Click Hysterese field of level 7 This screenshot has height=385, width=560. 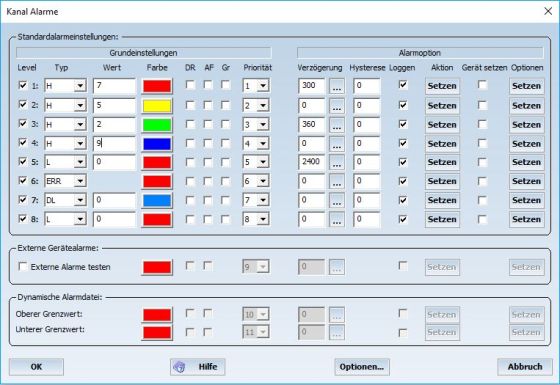click(x=366, y=200)
